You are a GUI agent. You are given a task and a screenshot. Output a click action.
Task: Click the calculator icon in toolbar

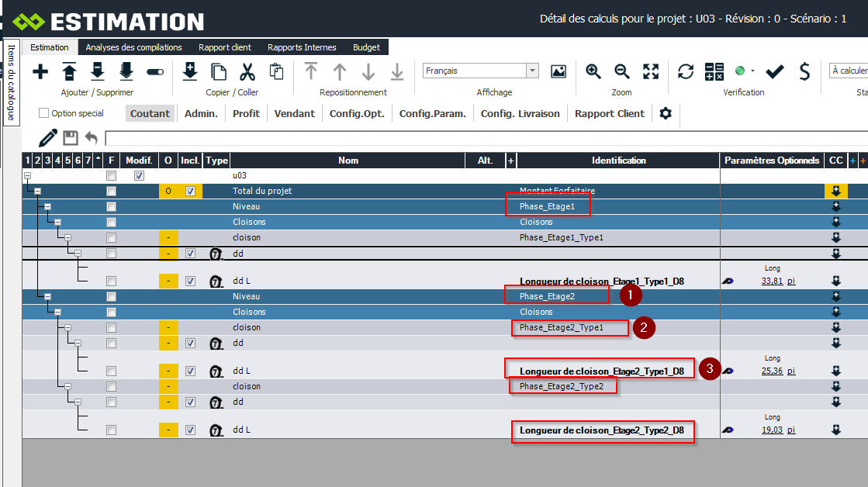(x=714, y=72)
